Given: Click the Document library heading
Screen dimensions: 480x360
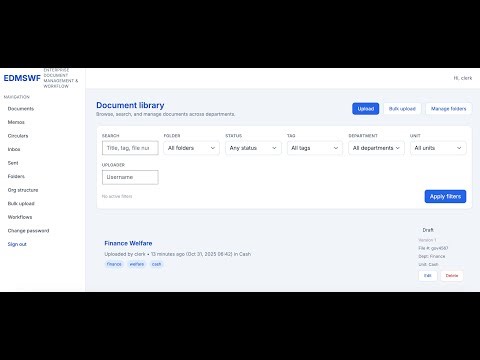Looking at the screenshot, I should pyautogui.click(x=130, y=105).
